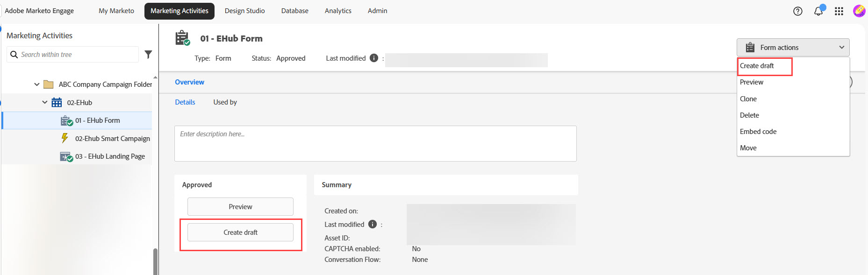Open the apps grid switcher icon
The height and width of the screenshot is (275, 868).
tap(839, 11)
